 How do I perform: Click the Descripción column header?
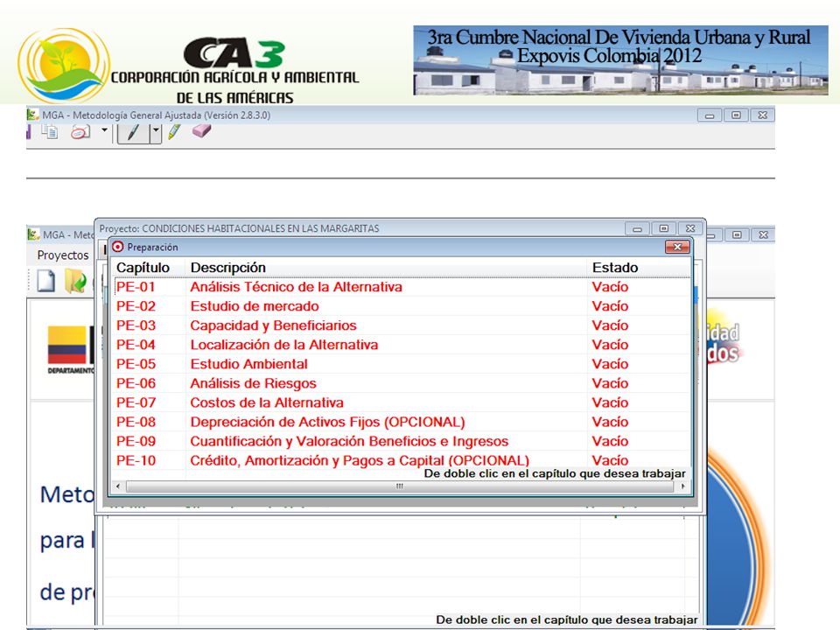coord(228,268)
